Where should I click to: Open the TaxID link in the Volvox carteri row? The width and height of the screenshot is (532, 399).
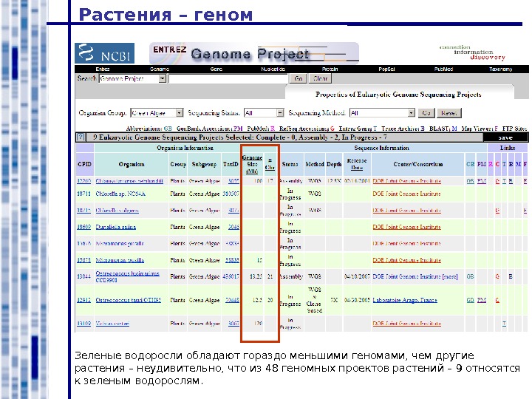pos(233,324)
